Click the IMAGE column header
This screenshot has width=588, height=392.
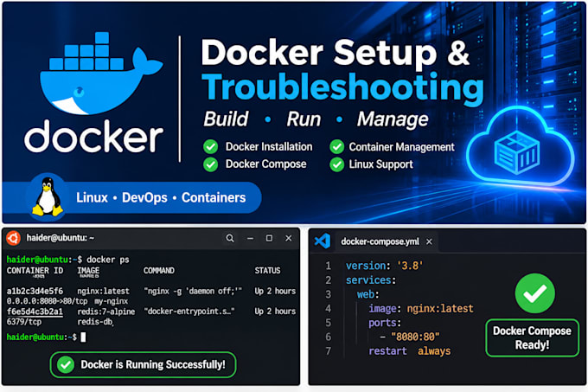[88, 271]
